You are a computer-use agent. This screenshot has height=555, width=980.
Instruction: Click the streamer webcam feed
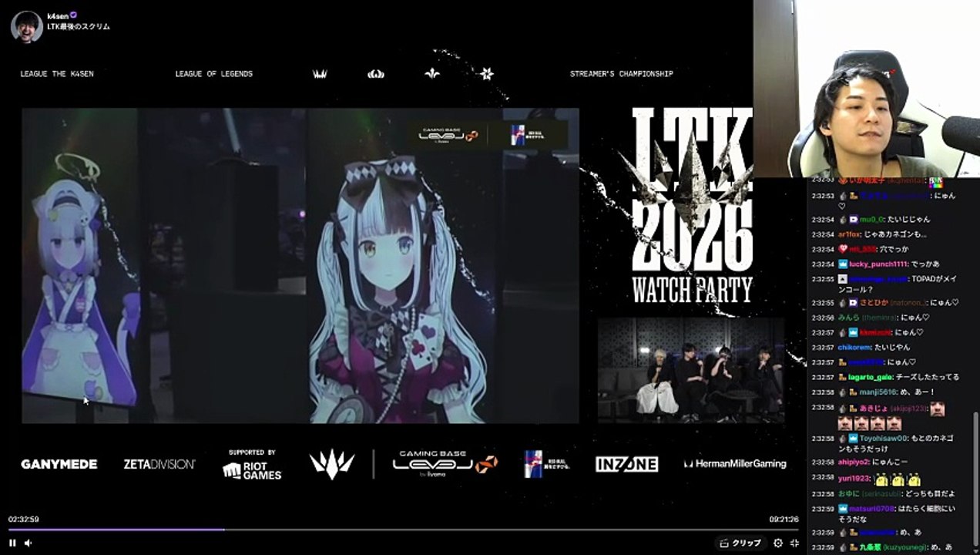point(867,89)
